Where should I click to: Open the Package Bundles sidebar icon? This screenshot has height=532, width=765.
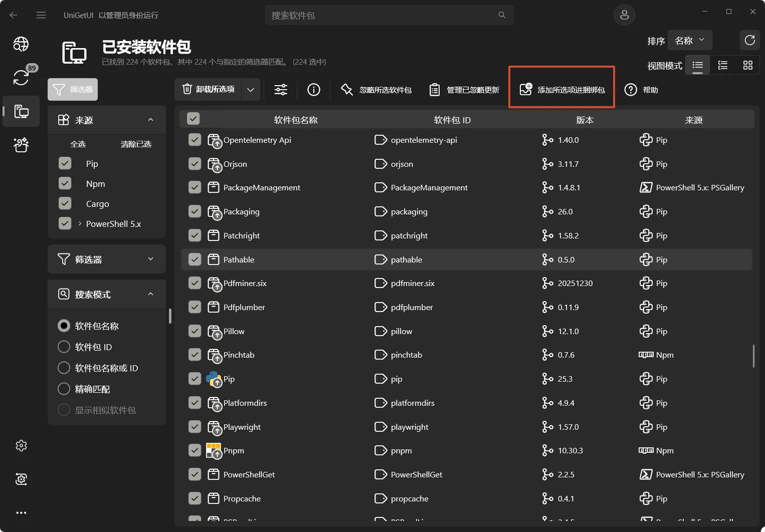coord(21,145)
